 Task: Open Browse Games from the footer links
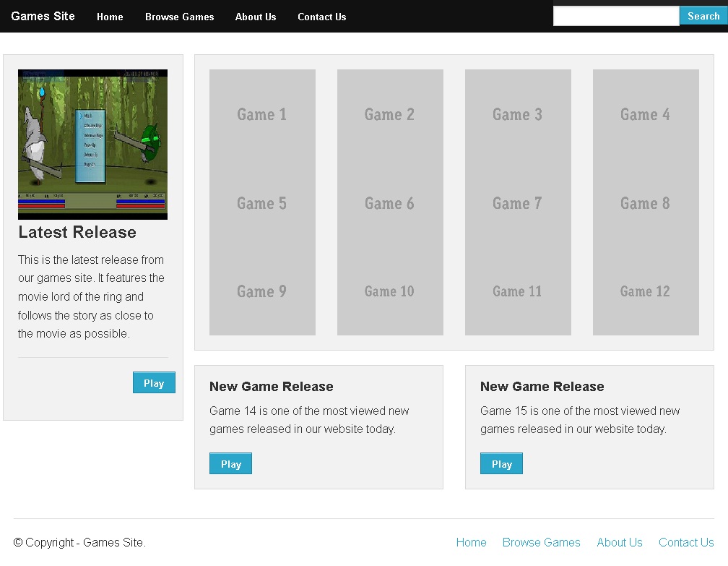click(541, 542)
